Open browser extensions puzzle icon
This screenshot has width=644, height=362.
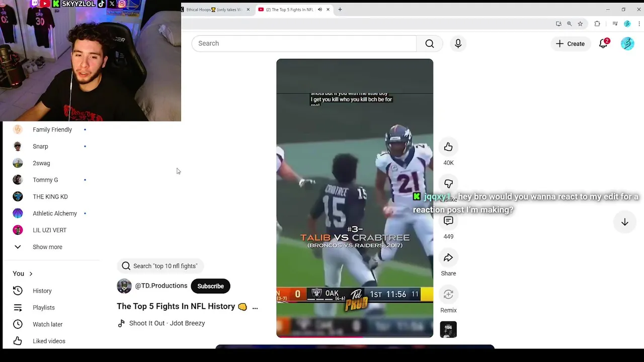pos(597,24)
